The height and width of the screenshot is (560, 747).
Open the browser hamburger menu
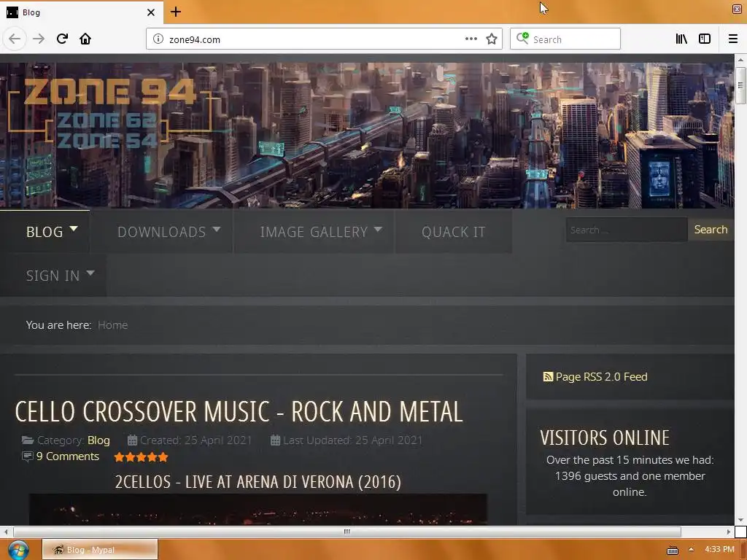point(733,39)
